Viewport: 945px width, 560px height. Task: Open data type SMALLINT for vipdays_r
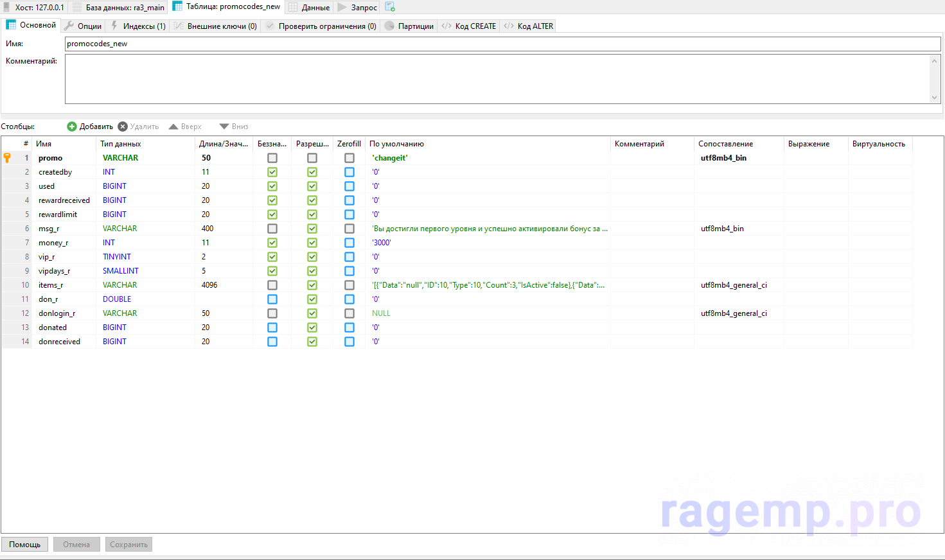pyautogui.click(x=121, y=271)
